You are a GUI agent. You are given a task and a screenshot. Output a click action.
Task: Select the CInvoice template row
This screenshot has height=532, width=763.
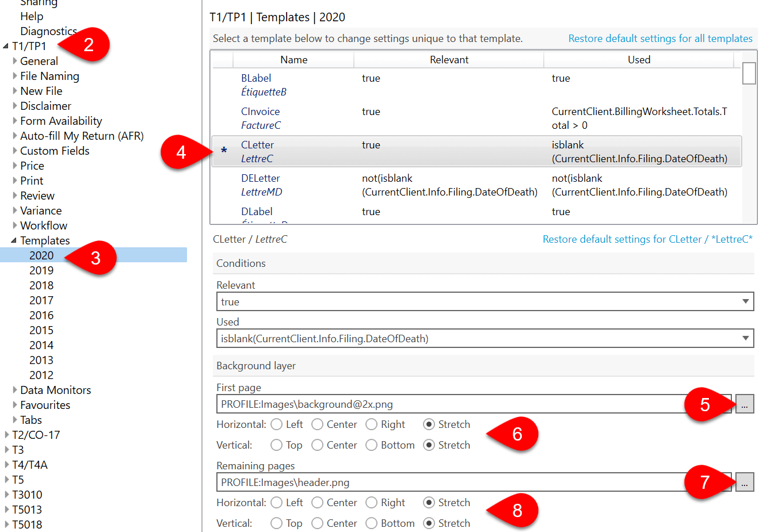tap(476, 118)
